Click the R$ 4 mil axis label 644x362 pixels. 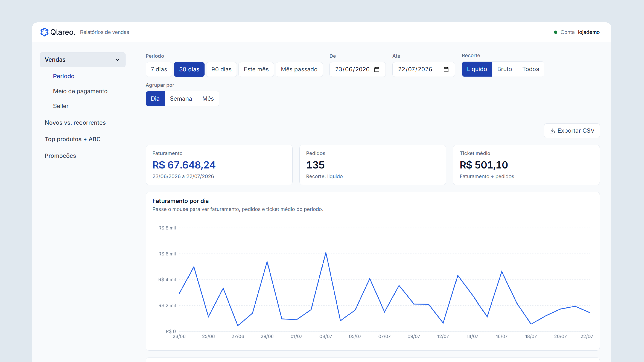tap(167, 280)
